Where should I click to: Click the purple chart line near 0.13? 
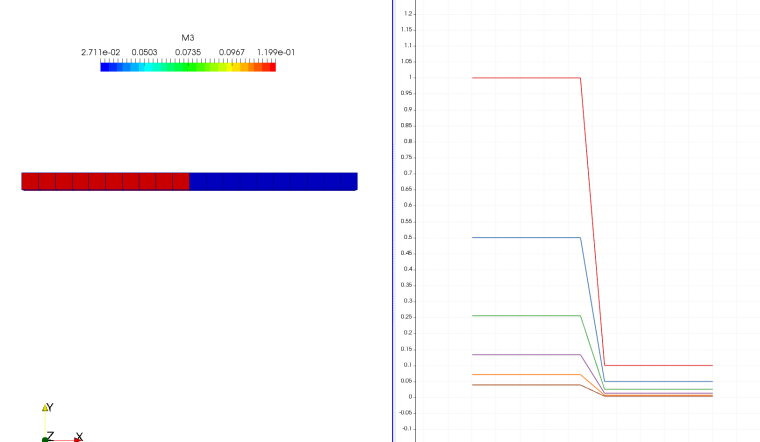coord(526,355)
